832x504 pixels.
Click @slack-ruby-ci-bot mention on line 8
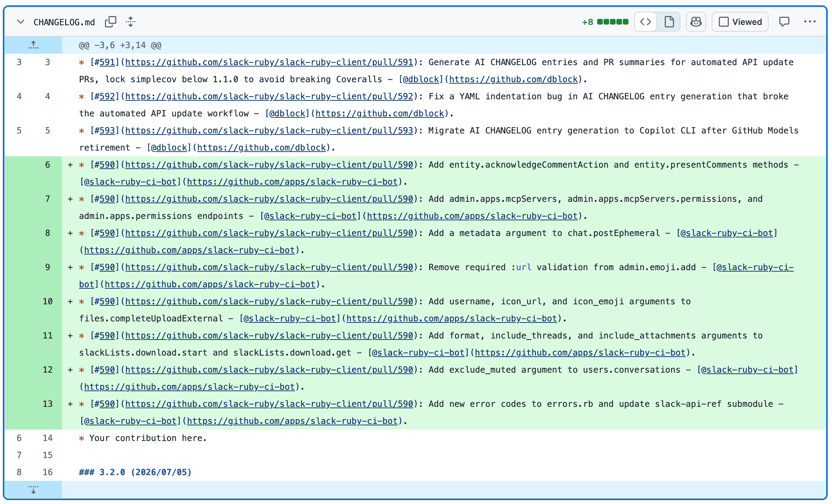point(727,233)
